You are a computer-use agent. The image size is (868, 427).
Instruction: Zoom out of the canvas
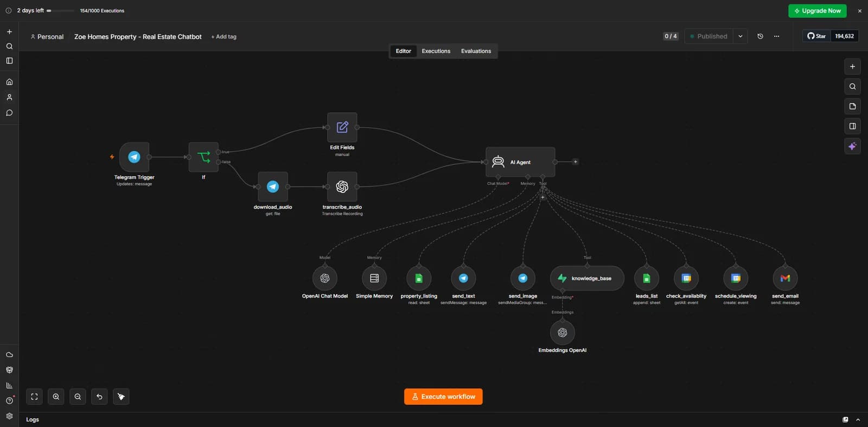(78, 397)
